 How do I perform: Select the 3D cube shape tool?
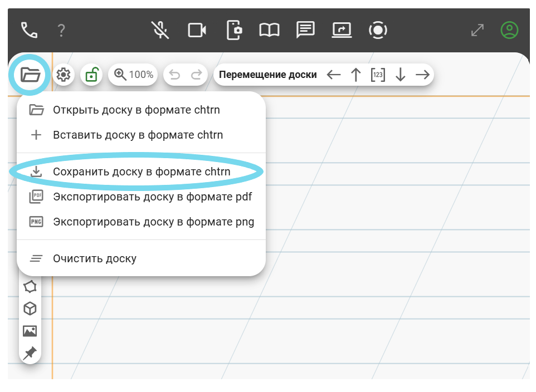pos(30,308)
